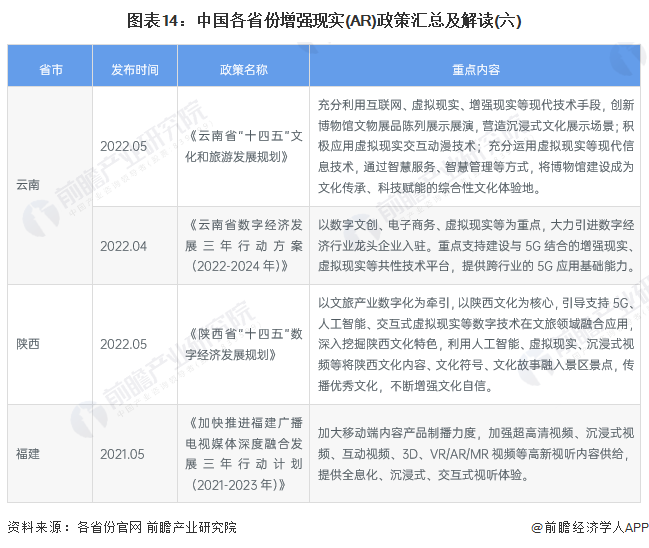The width and height of the screenshot is (649, 548).
Task: Select the 2021.05 release date cell
Action: (124, 453)
